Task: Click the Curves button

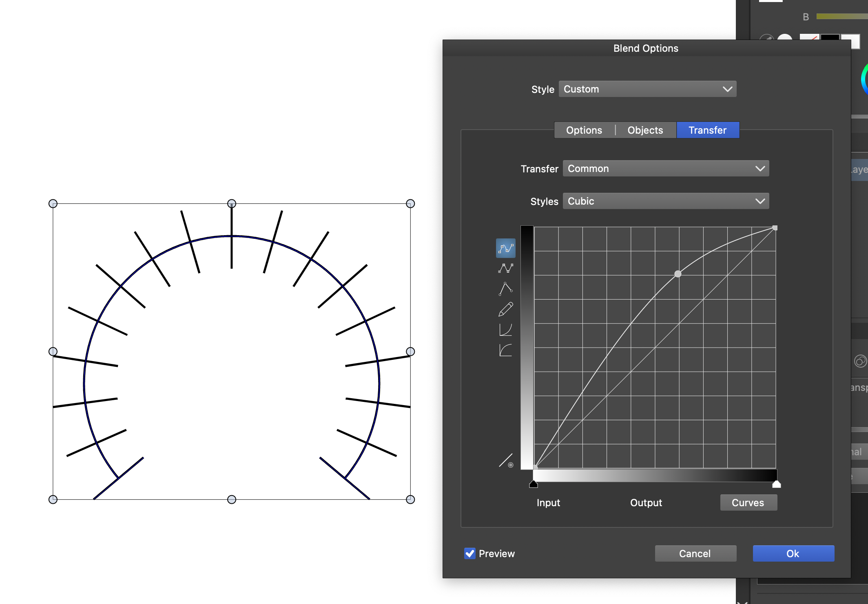Action: 748,503
